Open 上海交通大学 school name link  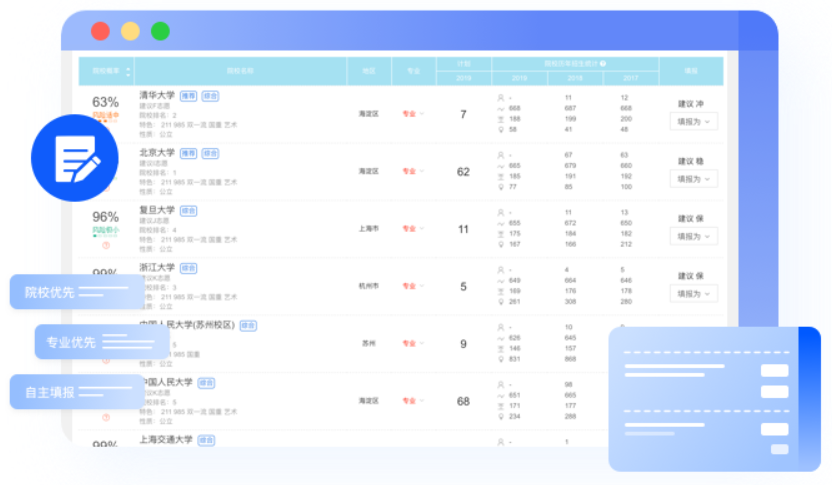pos(166,439)
